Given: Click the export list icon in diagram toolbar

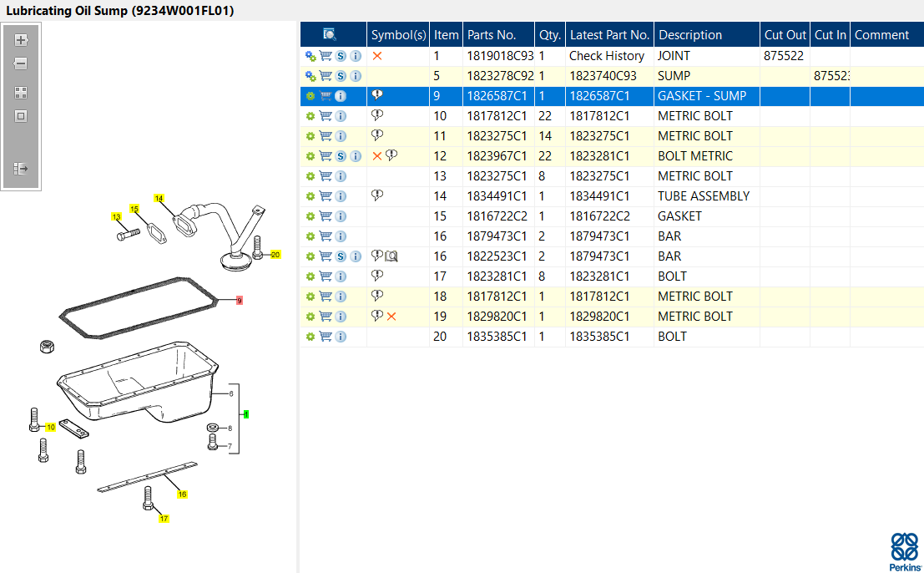Looking at the screenshot, I should (21, 170).
